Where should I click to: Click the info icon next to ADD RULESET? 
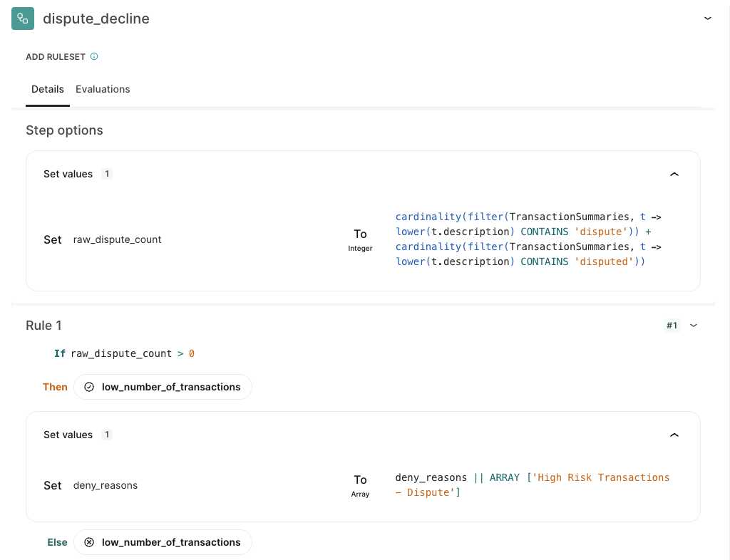pyautogui.click(x=94, y=56)
